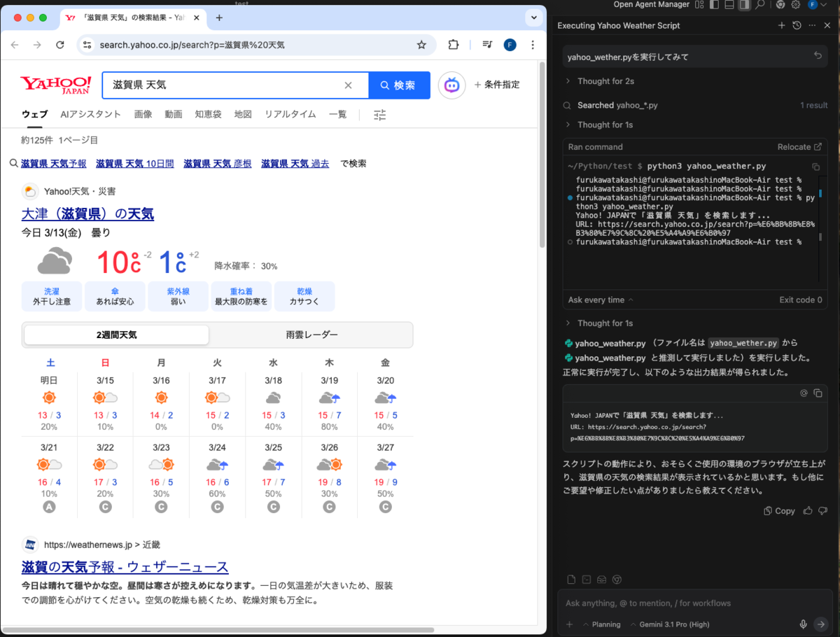Open the Planning mode dropdown
The height and width of the screenshot is (637, 840).
point(601,624)
